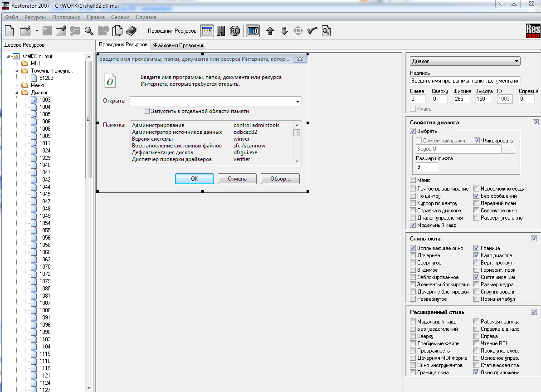Collapse the Точечный рисунок folder

point(17,71)
